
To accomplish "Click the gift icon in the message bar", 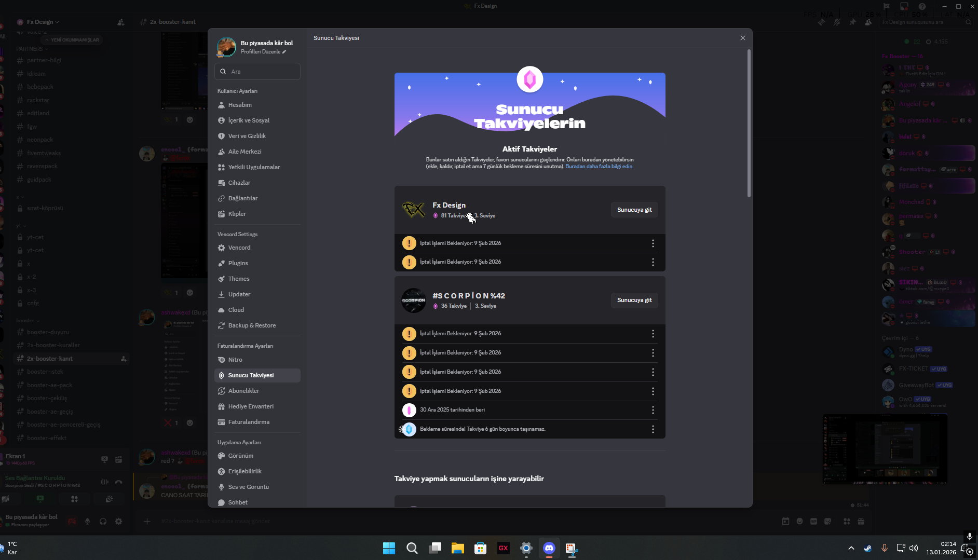I will click(861, 521).
